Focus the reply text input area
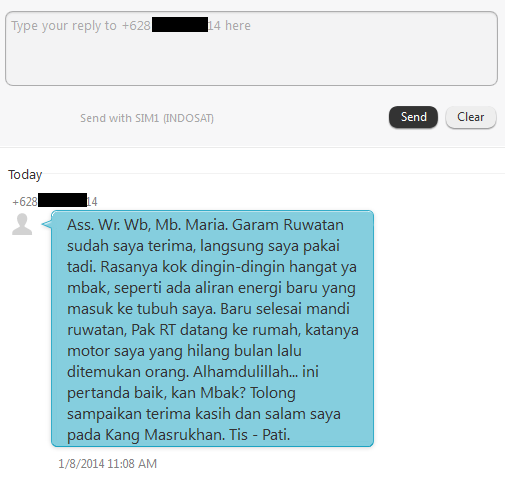 pyautogui.click(x=252, y=49)
